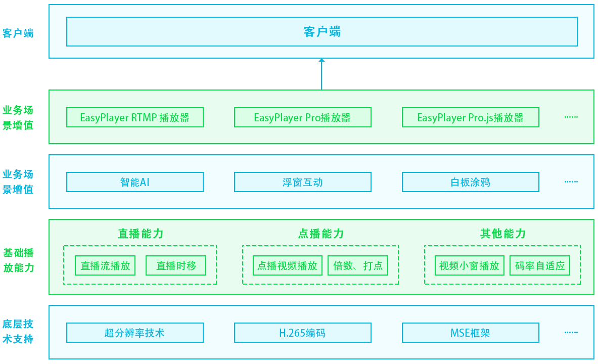Click the 浮窗互动 block
This screenshot has height=364, width=598.
(302, 182)
